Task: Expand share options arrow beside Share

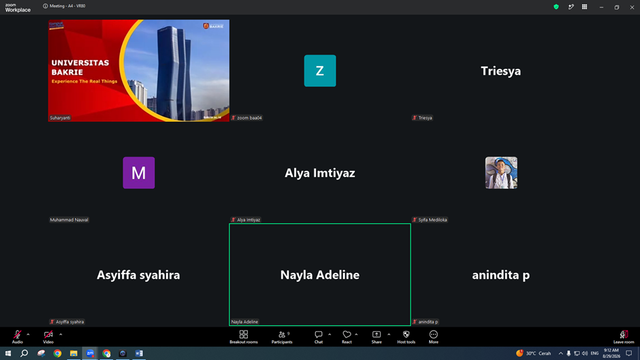Action: (389, 334)
